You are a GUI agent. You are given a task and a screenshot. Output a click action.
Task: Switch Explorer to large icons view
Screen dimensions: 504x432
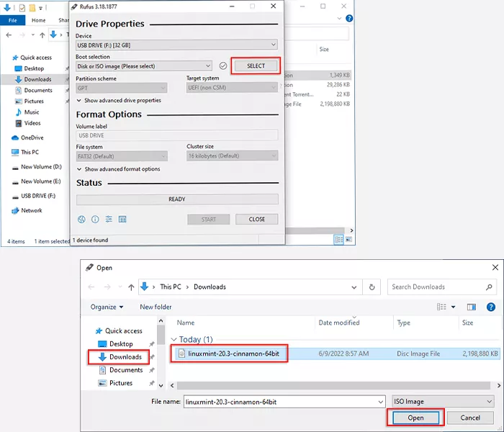pos(348,240)
